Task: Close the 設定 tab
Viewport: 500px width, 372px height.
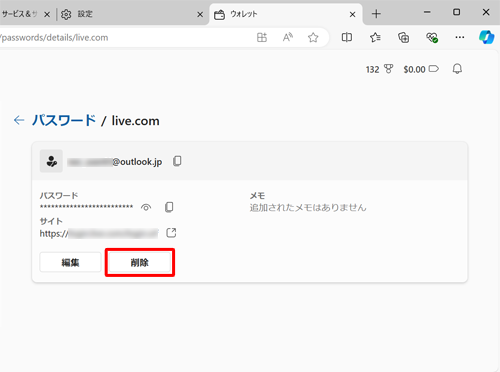Action: [x=200, y=14]
